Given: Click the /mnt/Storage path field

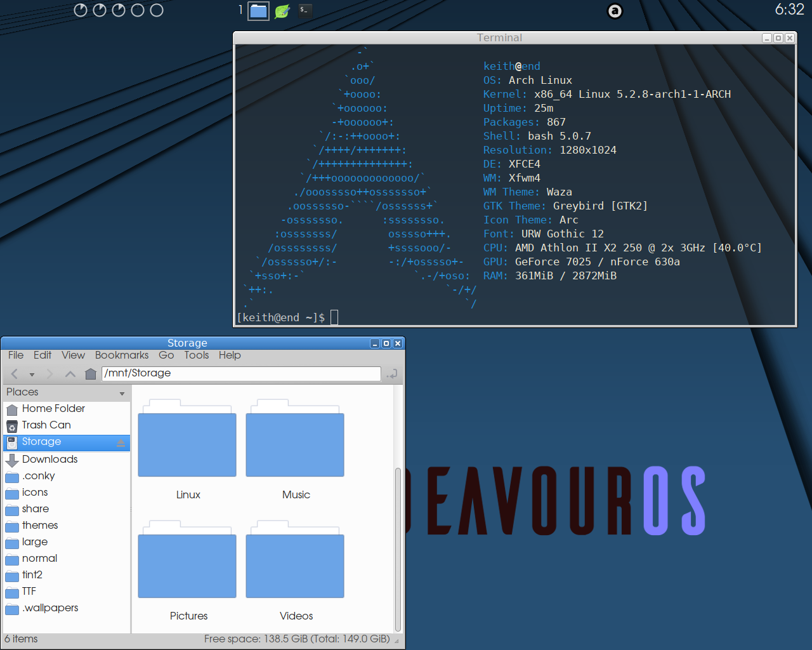Looking at the screenshot, I should coord(241,374).
